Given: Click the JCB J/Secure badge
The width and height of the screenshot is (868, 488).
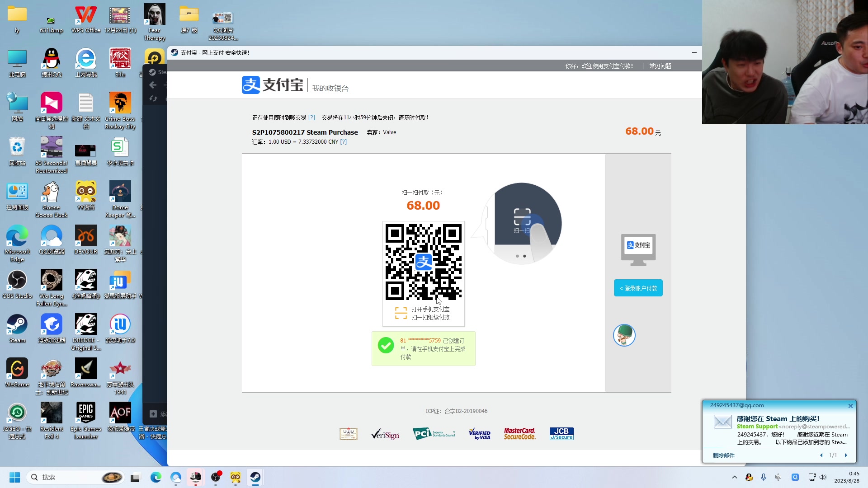Looking at the screenshot, I should pos(561,434).
